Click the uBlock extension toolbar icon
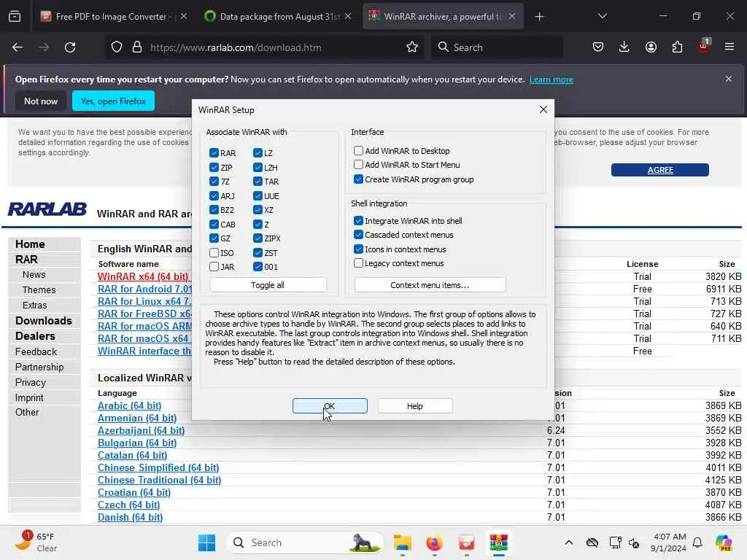The image size is (747, 560). [x=703, y=46]
